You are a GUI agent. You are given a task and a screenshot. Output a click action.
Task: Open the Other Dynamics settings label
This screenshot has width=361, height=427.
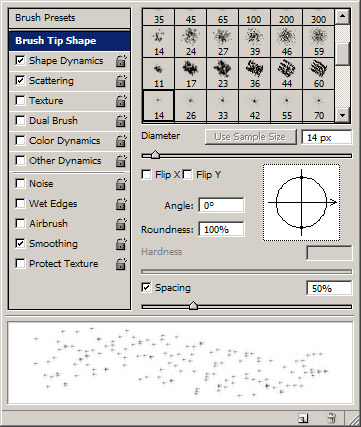coord(65,161)
